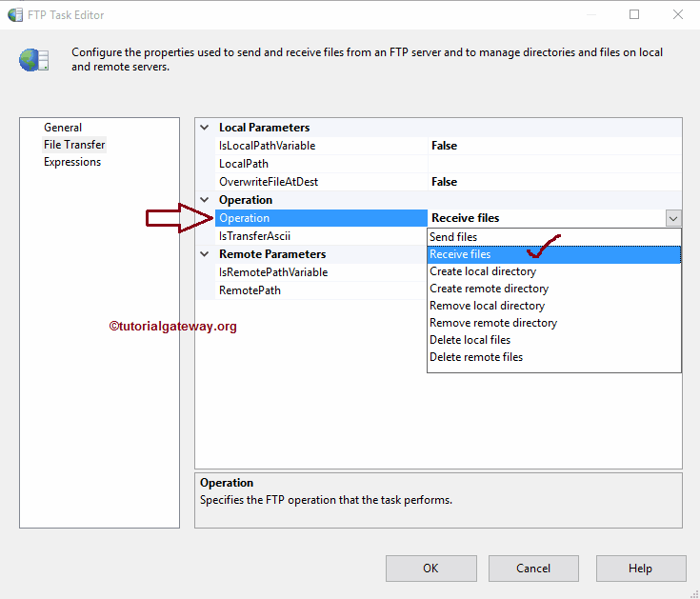
Task: Dismiss dialog with Cancel button
Action: point(533,569)
